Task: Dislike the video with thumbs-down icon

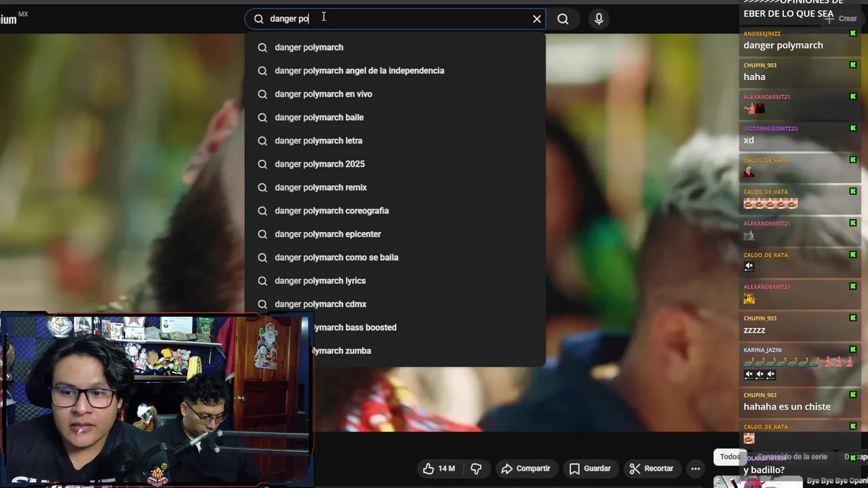Action: [x=476, y=468]
